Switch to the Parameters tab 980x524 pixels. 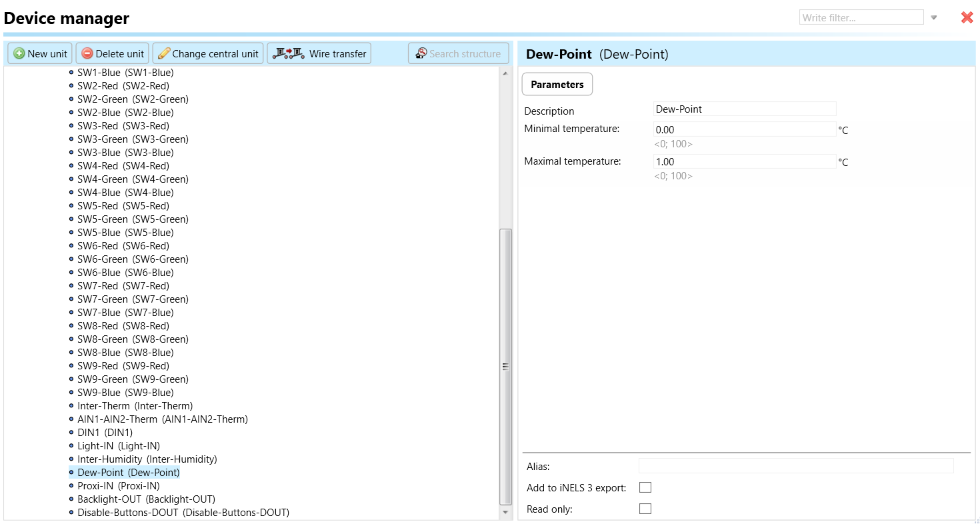click(x=557, y=85)
